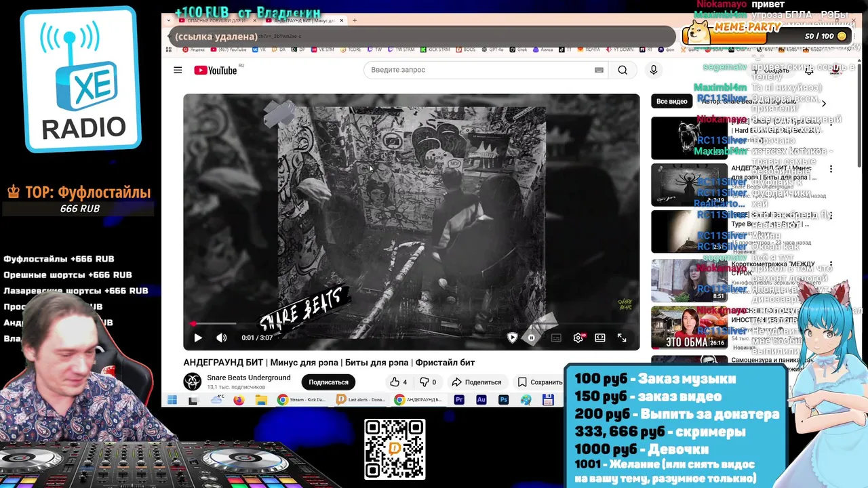Start voice search with microphone icon
Image resolution: width=868 pixels, height=488 pixels.
click(x=654, y=70)
